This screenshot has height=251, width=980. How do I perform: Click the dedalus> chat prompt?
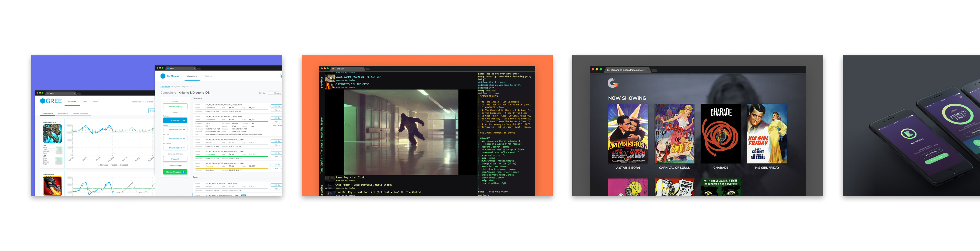(x=483, y=195)
